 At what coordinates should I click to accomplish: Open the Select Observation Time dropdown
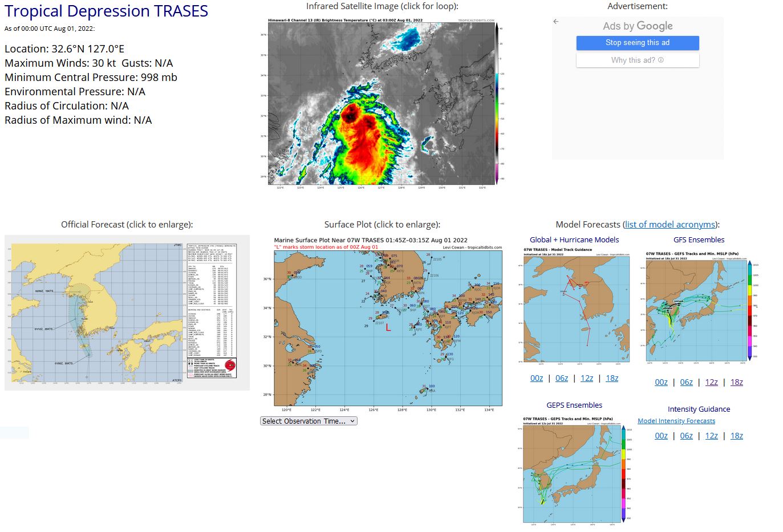click(309, 421)
